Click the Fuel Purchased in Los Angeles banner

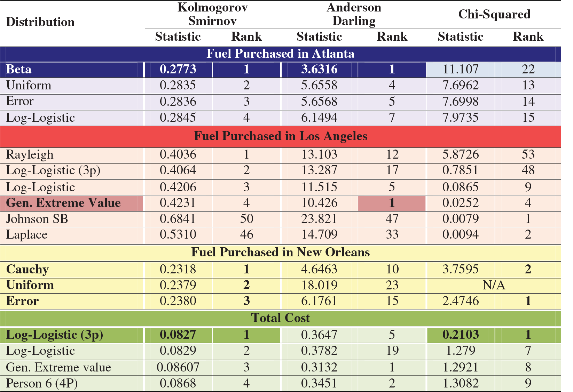280,136
